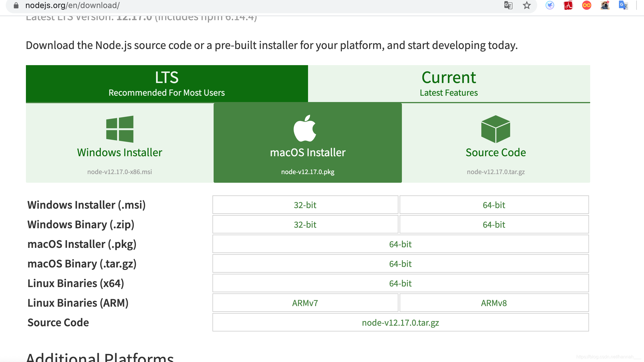Bookmark this page with the star icon
This screenshot has width=644, height=362.
pyautogui.click(x=527, y=5)
